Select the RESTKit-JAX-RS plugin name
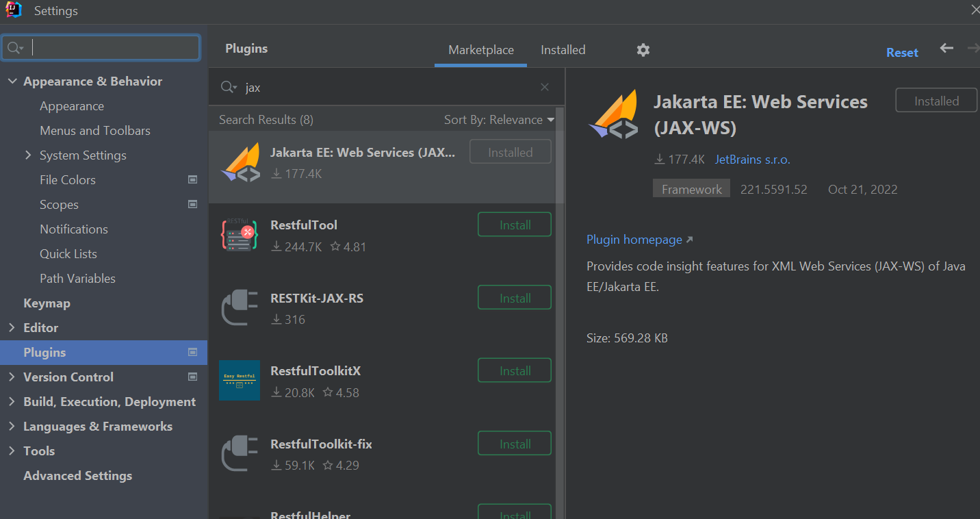 317,299
